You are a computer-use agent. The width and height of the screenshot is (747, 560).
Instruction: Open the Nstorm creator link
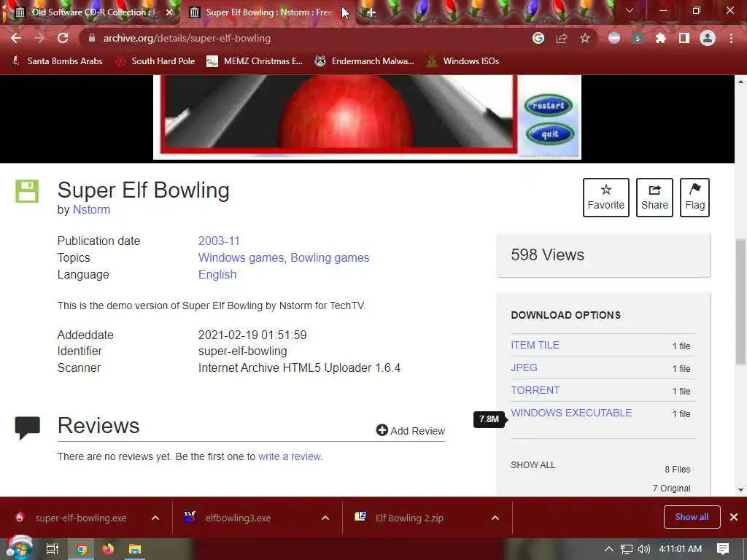tap(91, 209)
